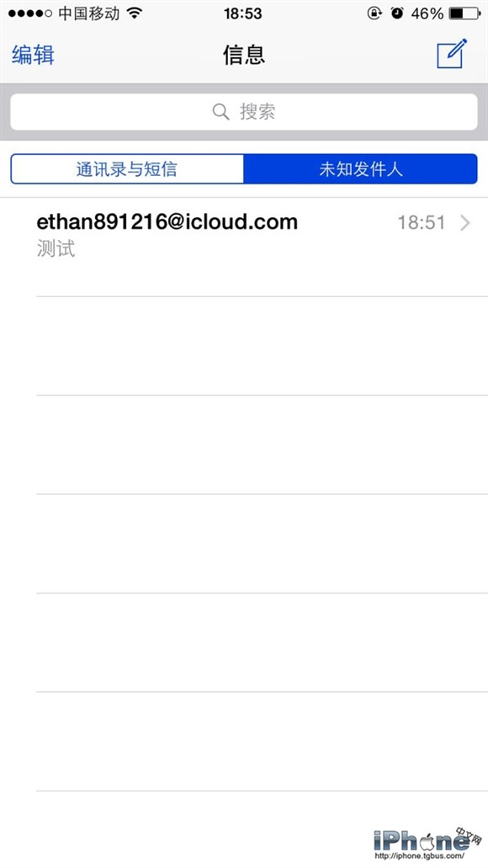488x868 pixels.
Task: Tap the Wi-Fi status icon
Action: click(135, 13)
